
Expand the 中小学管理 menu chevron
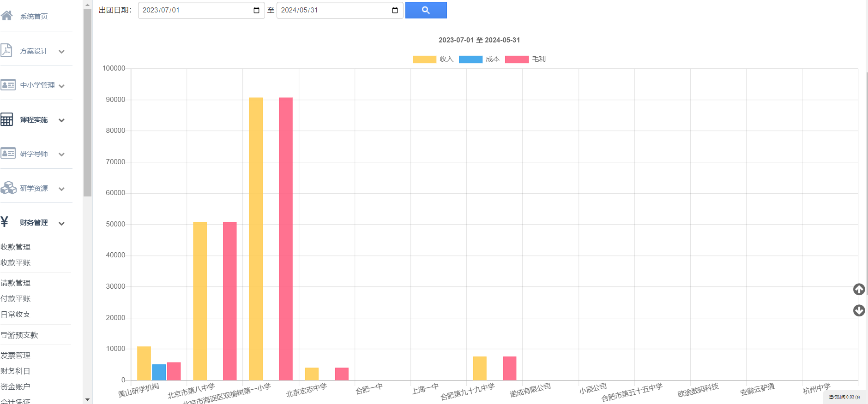pos(61,86)
